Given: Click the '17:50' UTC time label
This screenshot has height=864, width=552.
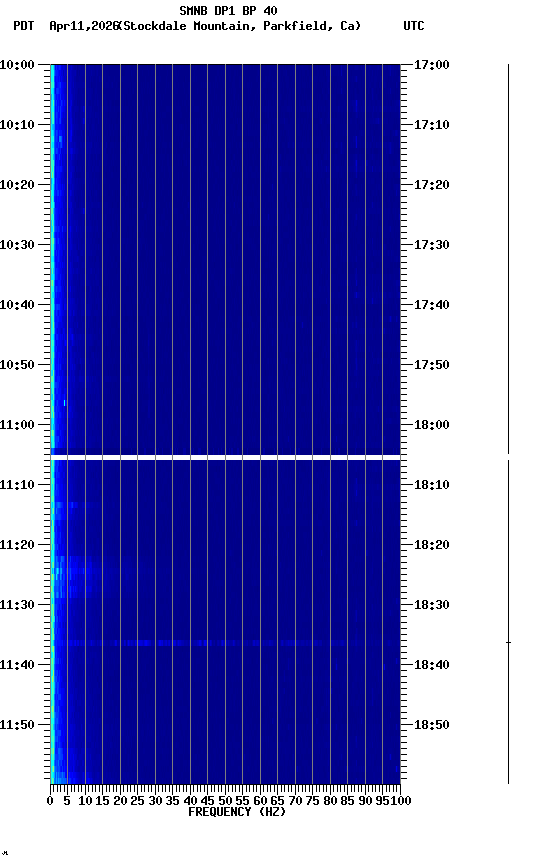Looking at the screenshot, I should click(432, 365).
